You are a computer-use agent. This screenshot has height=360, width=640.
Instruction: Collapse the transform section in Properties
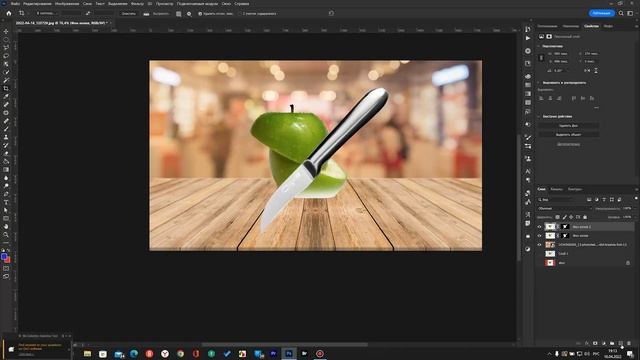(539, 46)
